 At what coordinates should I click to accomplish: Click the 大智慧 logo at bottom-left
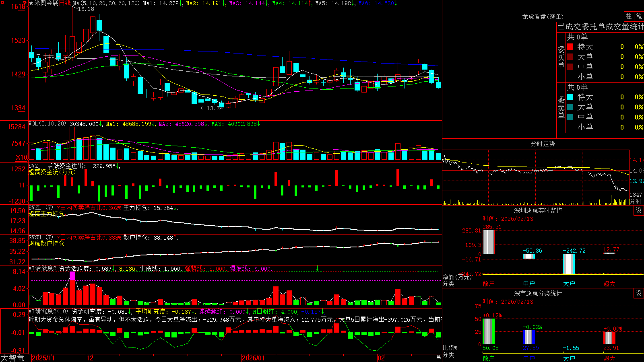12,358
